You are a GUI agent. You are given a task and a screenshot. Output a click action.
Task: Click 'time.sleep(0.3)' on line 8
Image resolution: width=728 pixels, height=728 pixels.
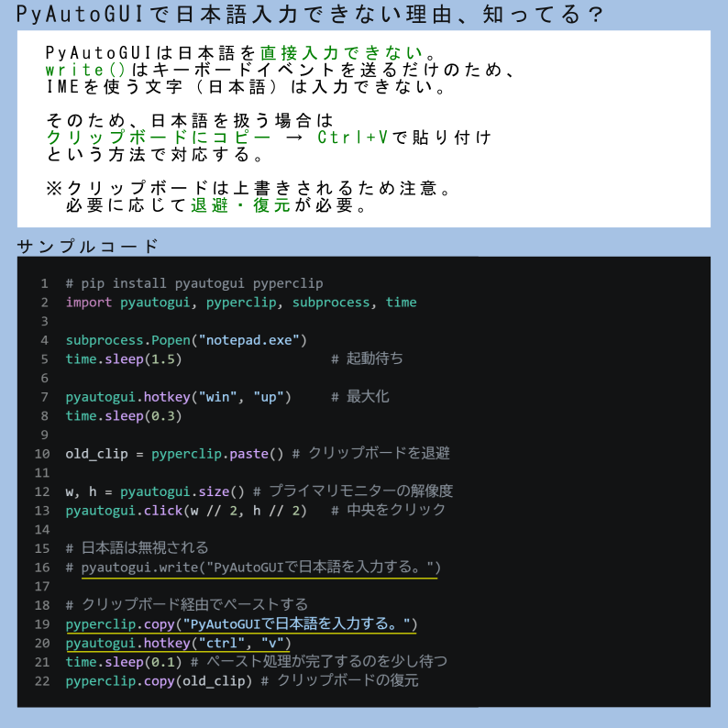[x=124, y=416]
